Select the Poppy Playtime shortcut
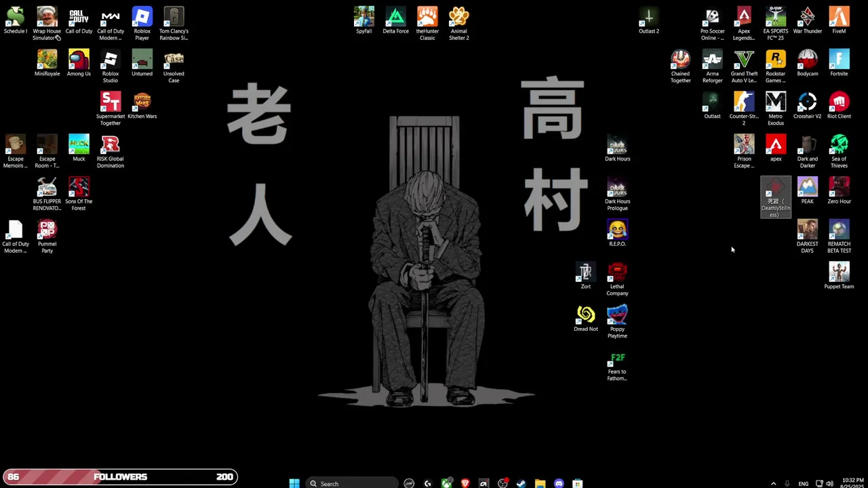Viewport: 868px width, 488px height. pos(617,323)
